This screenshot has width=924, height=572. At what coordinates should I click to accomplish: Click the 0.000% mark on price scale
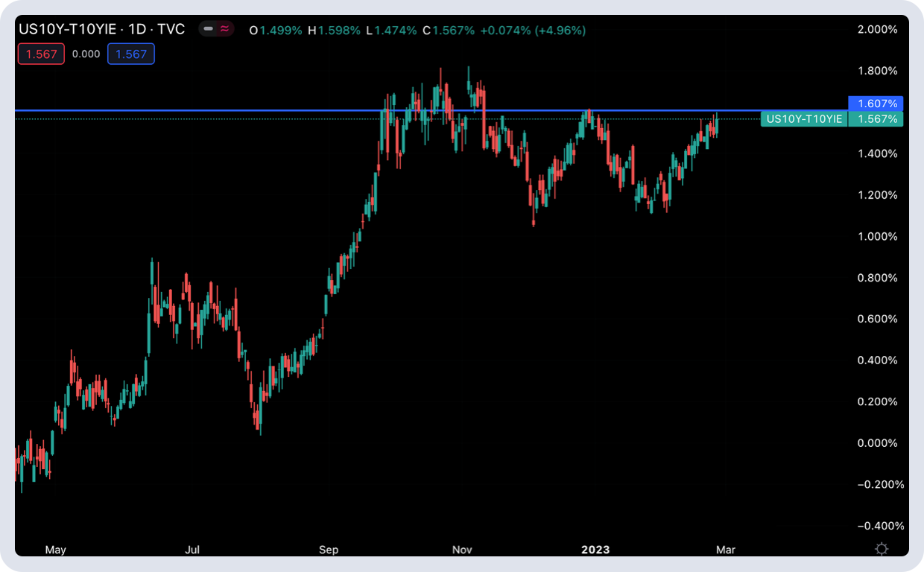coord(878,443)
